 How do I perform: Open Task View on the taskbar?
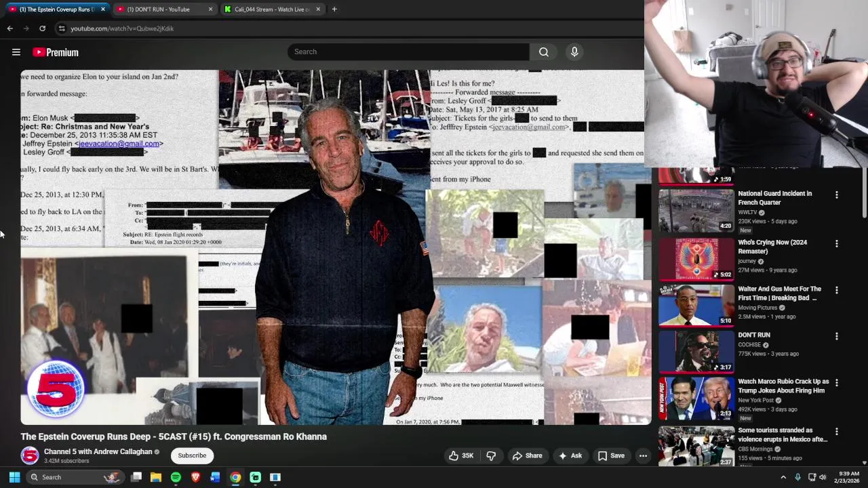(x=136, y=477)
